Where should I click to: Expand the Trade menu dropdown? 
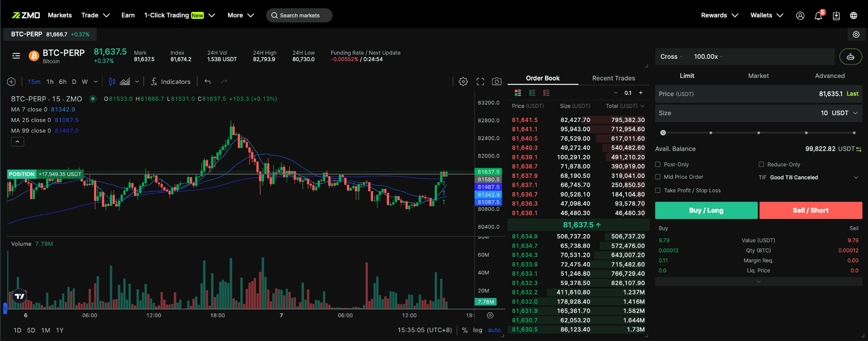(95, 15)
